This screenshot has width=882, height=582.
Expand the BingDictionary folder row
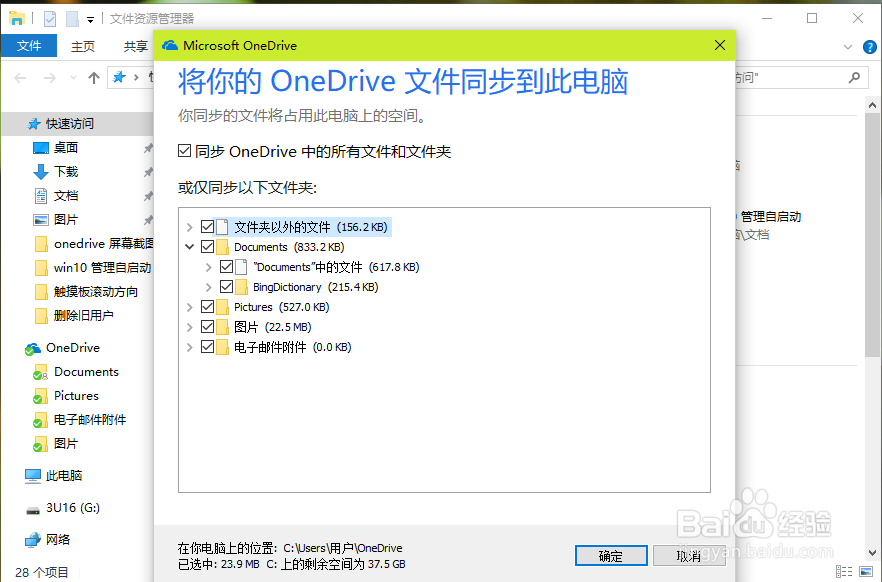[x=209, y=287]
